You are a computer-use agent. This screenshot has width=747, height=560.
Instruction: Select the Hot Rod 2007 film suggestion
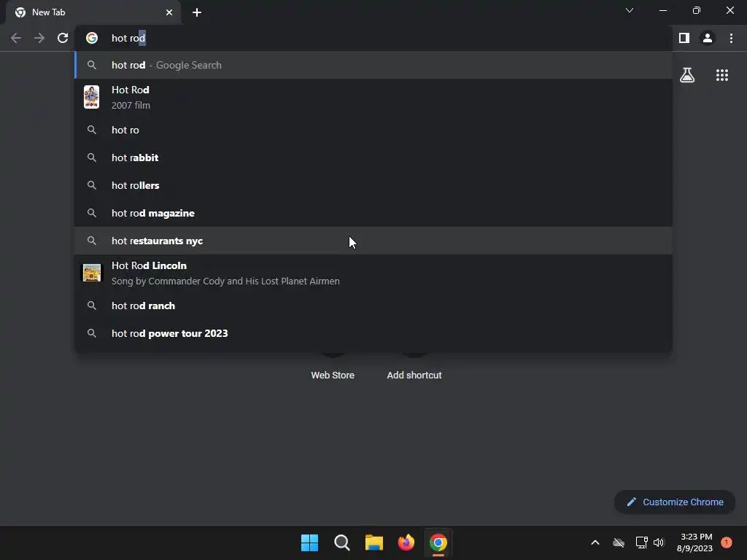point(373,97)
